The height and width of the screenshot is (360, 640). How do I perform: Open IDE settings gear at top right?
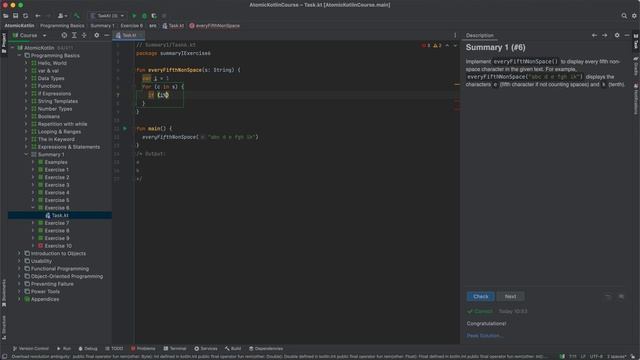634,16
